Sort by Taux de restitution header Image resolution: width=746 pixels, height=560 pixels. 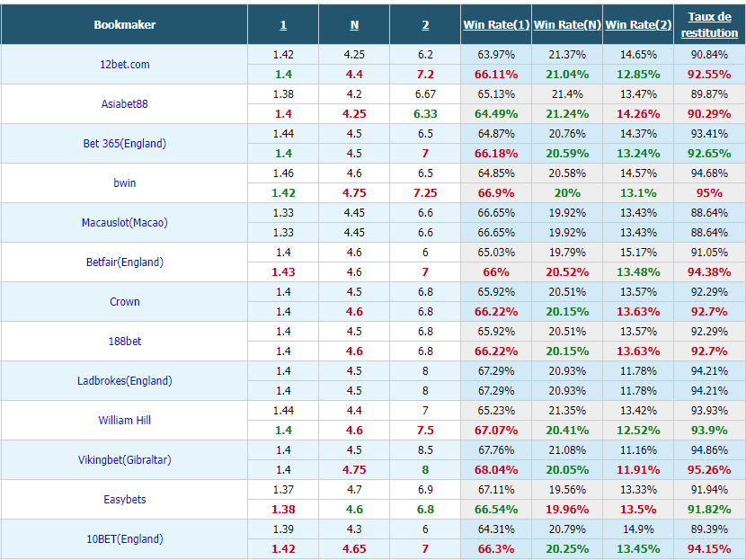pyautogui.click(x=709, y=25)
